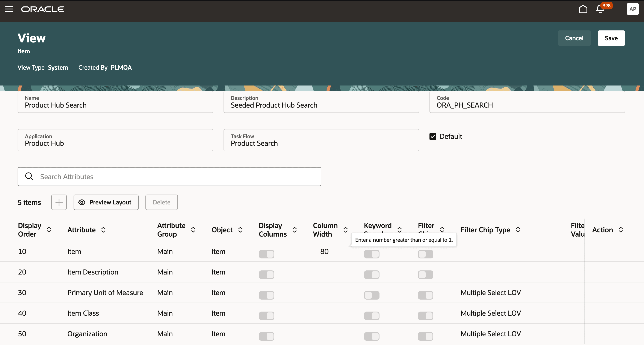The image size is (644, 345).
Task: Sort by Attribute column
Action: pyautogui.click(x=103, y=230)
